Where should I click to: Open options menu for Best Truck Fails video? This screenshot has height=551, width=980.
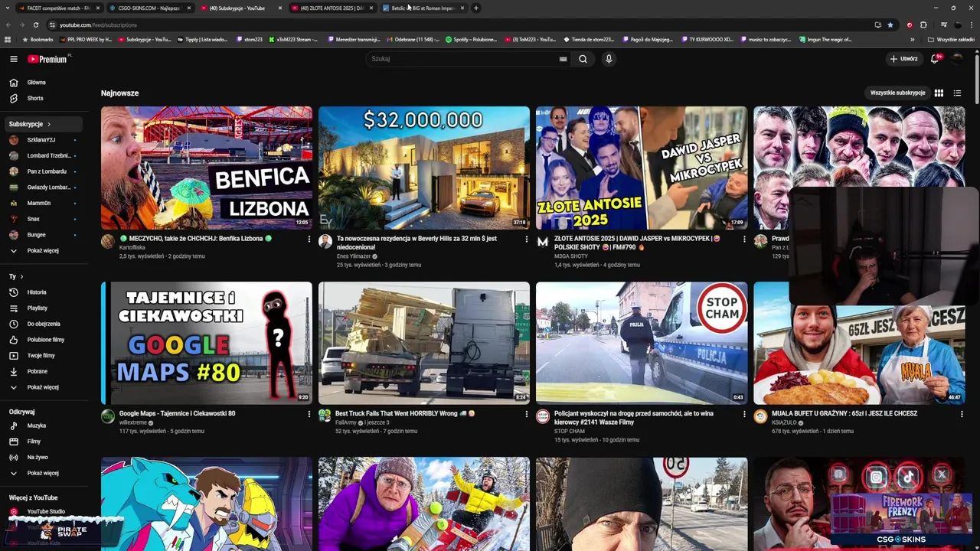[x=527, y=414]
